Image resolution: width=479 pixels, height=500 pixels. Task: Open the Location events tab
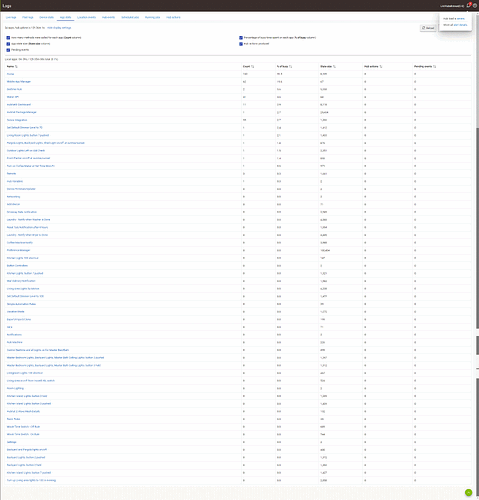pos(87,17)
